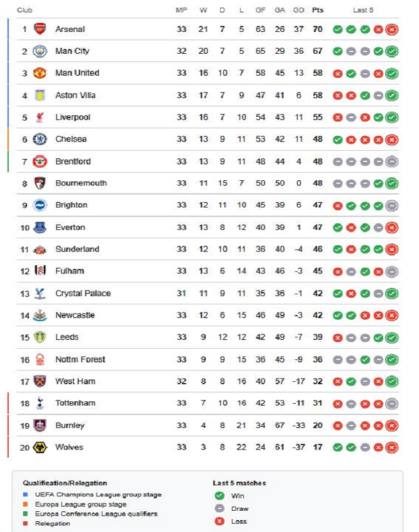Click the Crystal Palace crest icon

click(39, 294)
